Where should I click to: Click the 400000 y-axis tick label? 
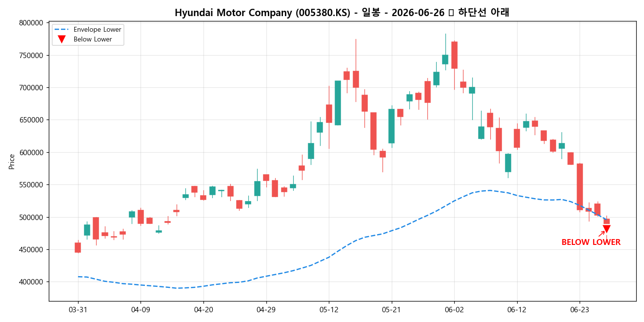(31, 282)
